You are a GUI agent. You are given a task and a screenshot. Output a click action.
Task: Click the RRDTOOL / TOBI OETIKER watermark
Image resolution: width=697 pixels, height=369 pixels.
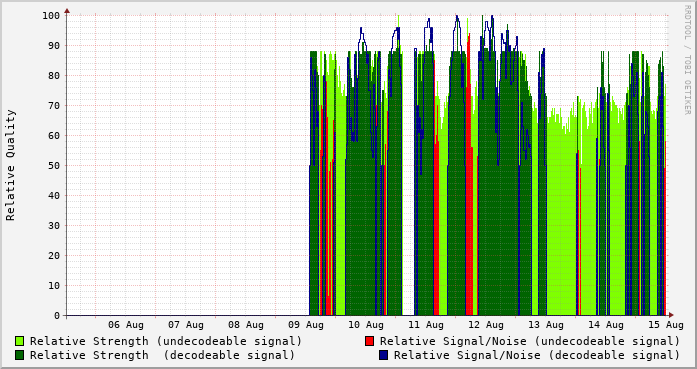tap(687, 60)
